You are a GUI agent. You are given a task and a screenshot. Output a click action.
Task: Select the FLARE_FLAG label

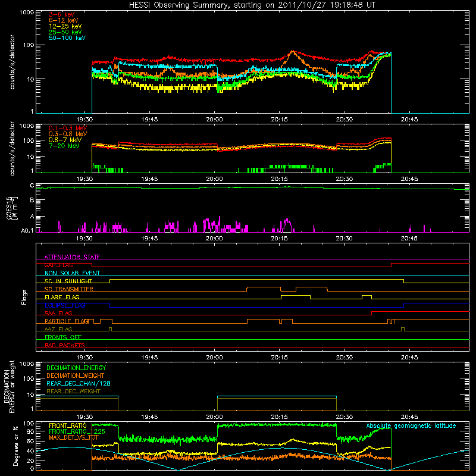62,297
